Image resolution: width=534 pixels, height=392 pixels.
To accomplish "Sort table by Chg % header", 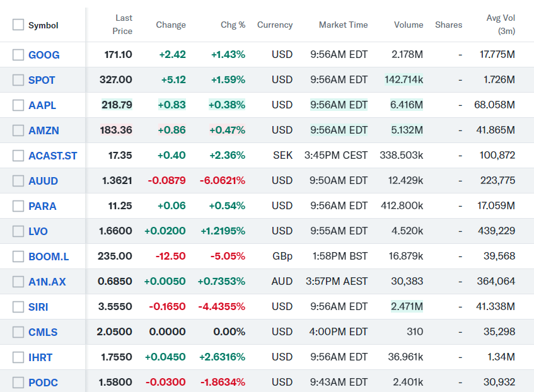I will [233, 25].
